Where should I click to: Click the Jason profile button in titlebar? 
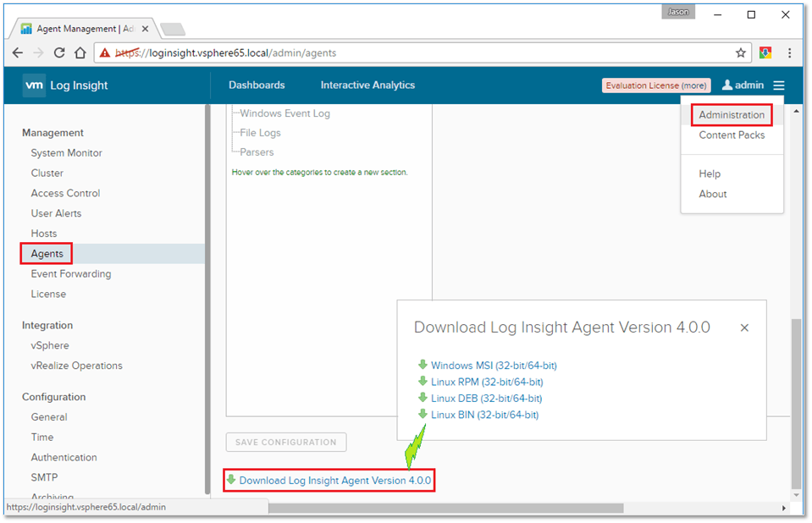point(678,12)
